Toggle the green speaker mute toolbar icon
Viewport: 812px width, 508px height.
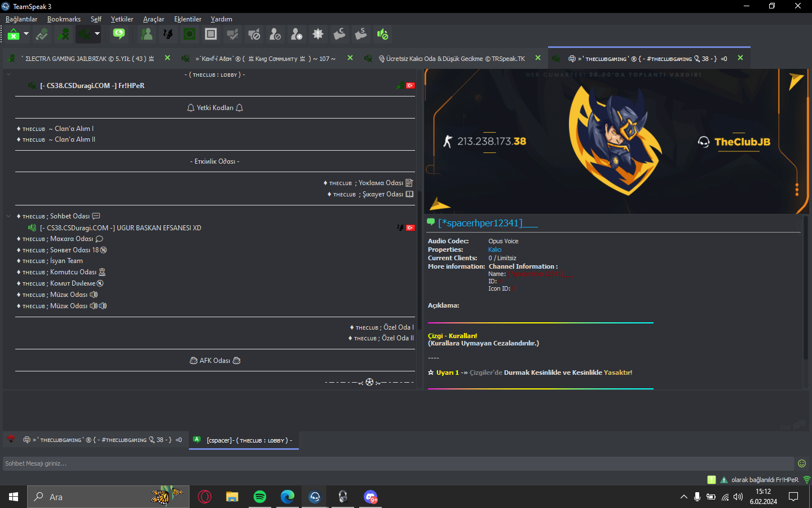pyautogui.click(x=382, y=34)
